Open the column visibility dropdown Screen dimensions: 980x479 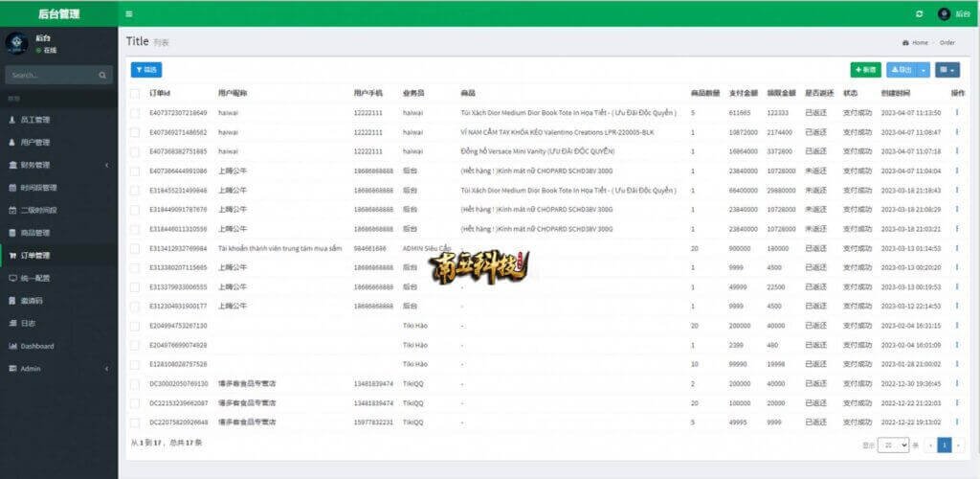pyautogui.click(x=947, y=70)
